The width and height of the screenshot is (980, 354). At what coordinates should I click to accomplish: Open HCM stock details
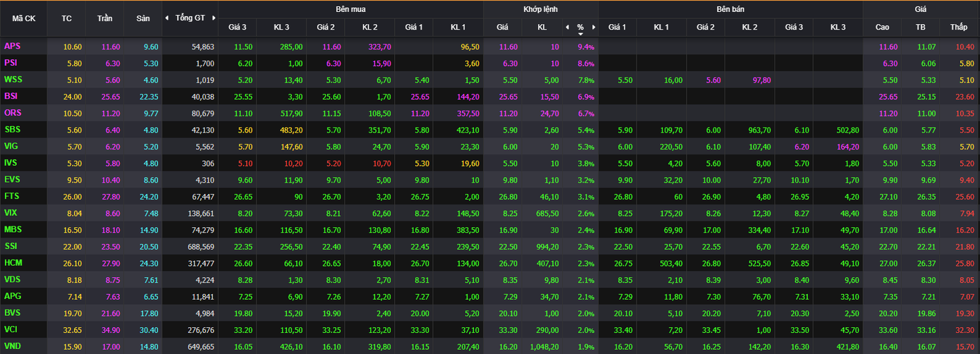click(x=13, y=263)
